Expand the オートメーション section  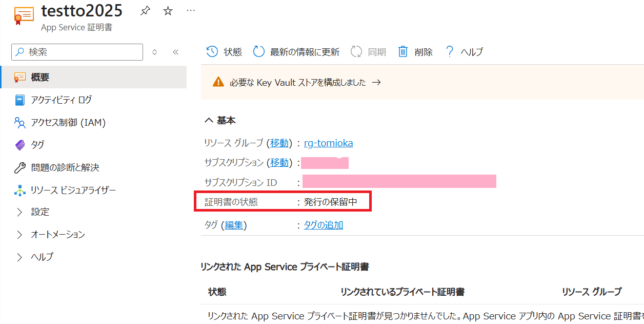click(57, 234)
